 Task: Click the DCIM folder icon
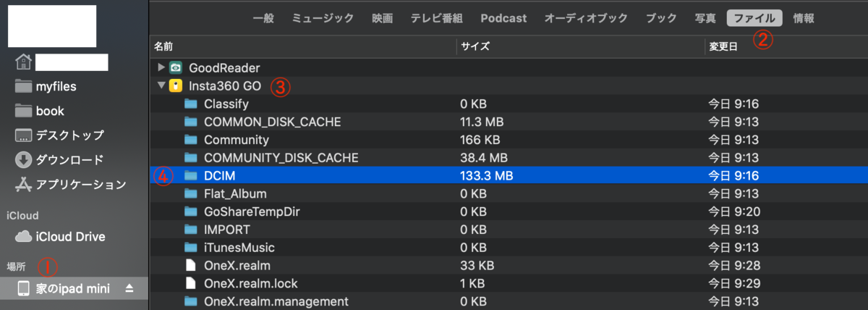click(x=191, y=175)
